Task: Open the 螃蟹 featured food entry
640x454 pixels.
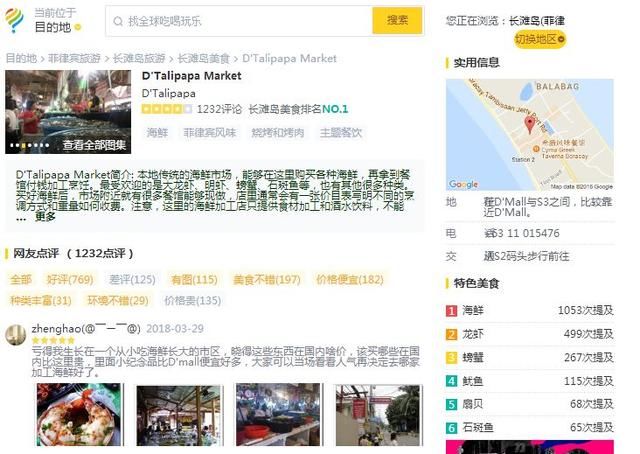Action: [473, 358]
